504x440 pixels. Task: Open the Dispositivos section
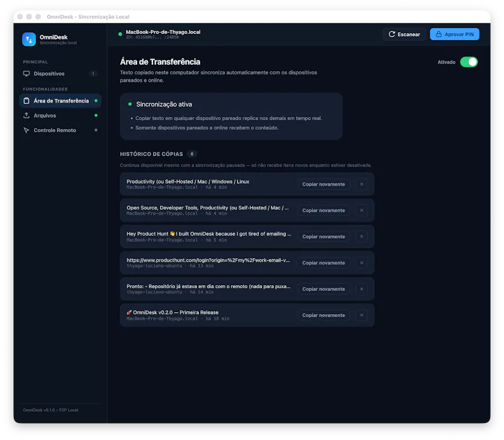click(60, 74)
